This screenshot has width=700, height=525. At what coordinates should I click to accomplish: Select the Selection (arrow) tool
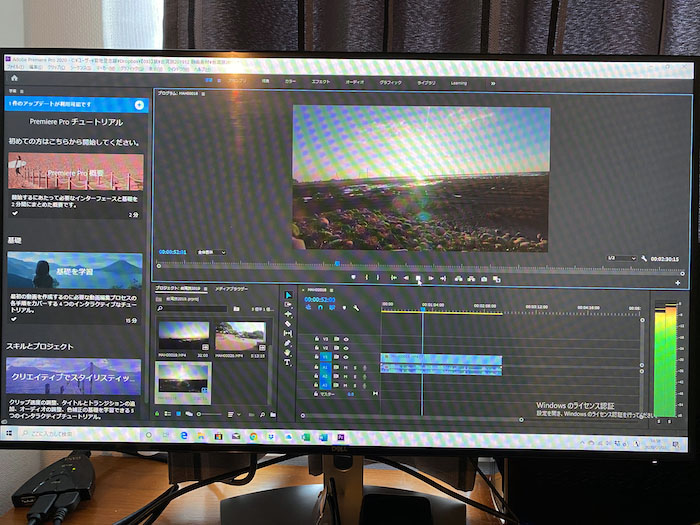click(x=288, y=295)
